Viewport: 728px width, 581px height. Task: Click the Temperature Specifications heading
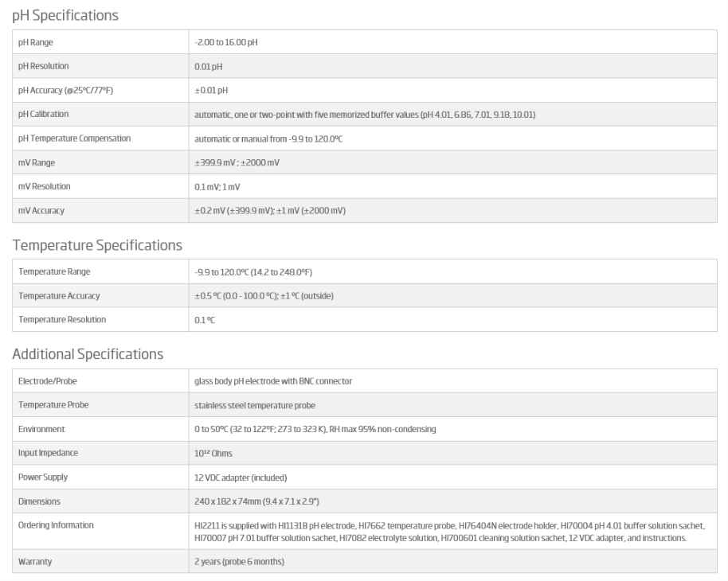click(x=97, y=244)
